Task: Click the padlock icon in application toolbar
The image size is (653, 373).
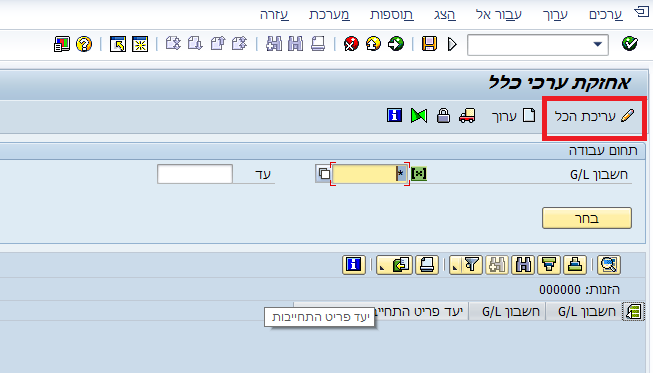Action: point(444,115)
